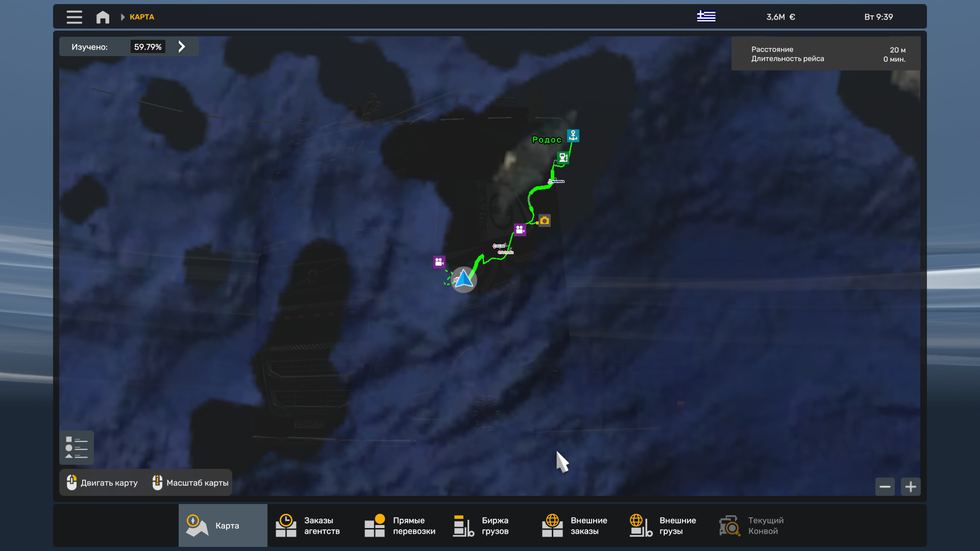Zoom in the map with plus button
The width and height of the screenshot is (980, 551).
point(911,487)
